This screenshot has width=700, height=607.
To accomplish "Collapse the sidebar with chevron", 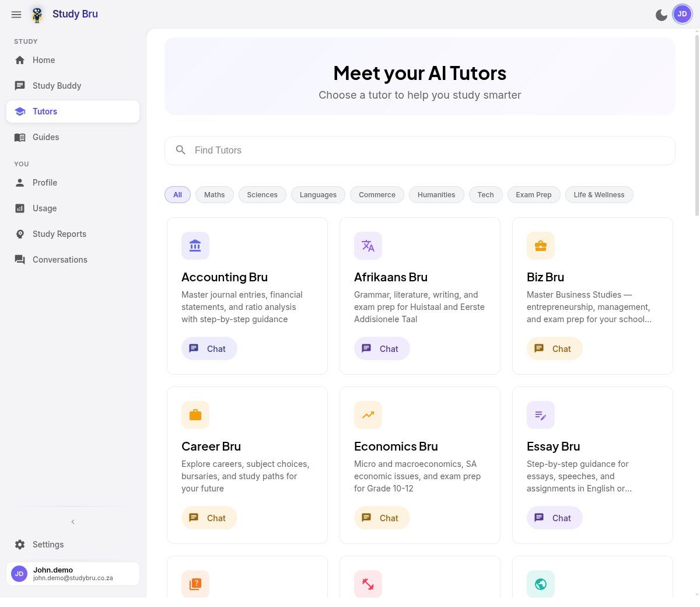I will tap(73, 522).
